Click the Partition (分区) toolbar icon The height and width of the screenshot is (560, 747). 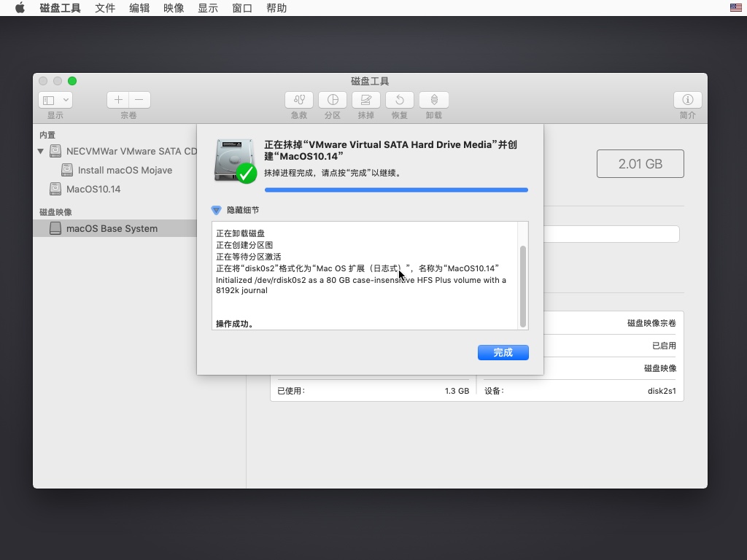click(333, 99)
